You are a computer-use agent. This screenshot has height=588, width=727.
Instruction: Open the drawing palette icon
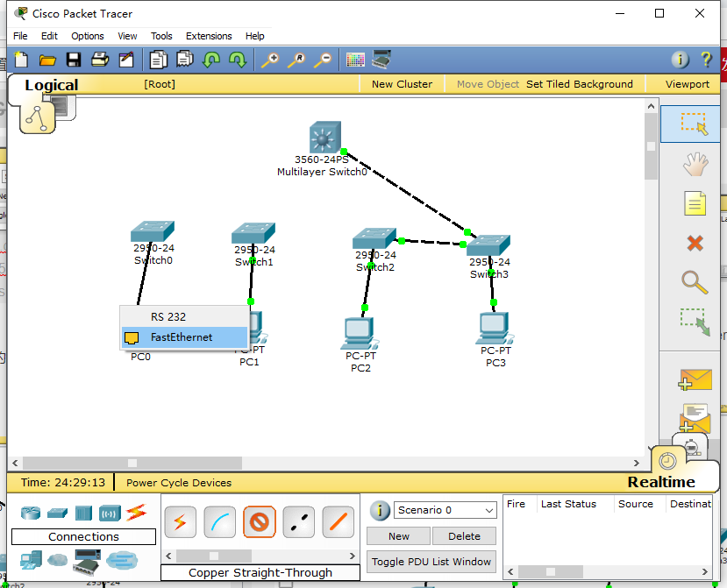(x=355, y=60)
